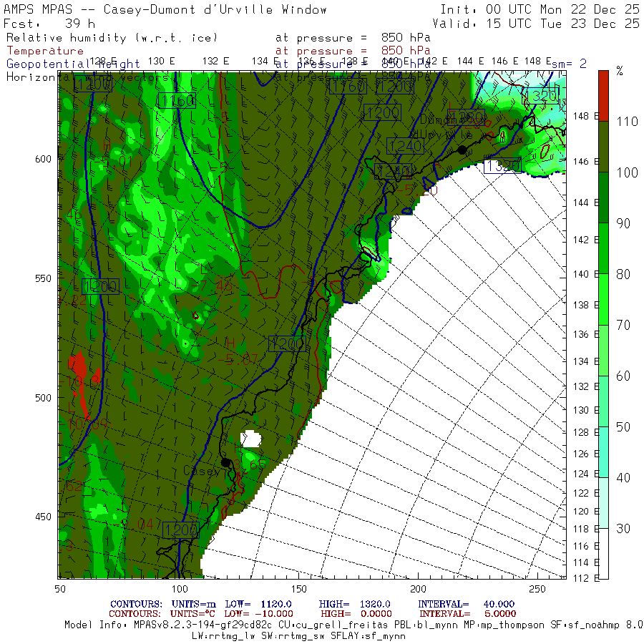Select the bright green 70–80% colorbar segment
Screen dimensions: 644x644
click(603, 299)
